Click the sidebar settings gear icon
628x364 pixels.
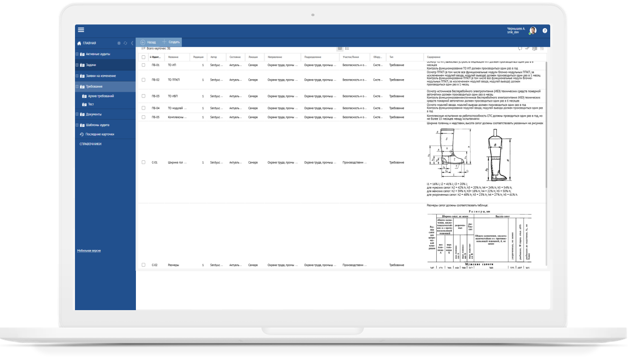(x=119, y=43)
